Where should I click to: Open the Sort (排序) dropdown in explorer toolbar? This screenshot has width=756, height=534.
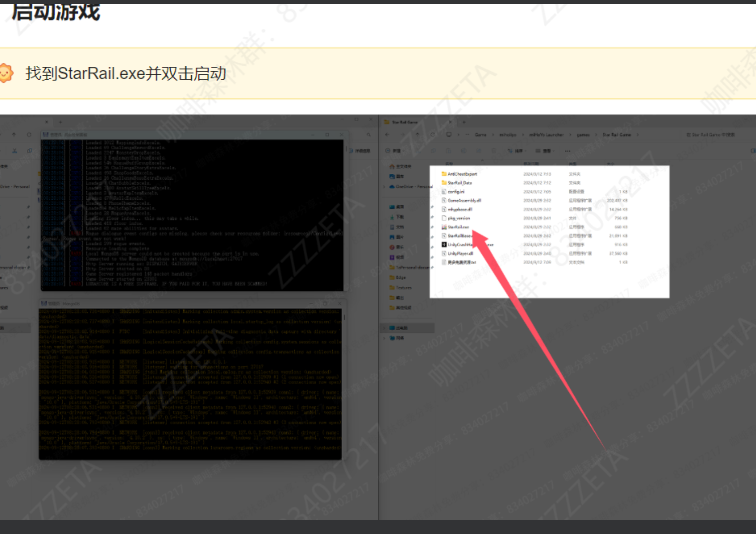[517, 151]
